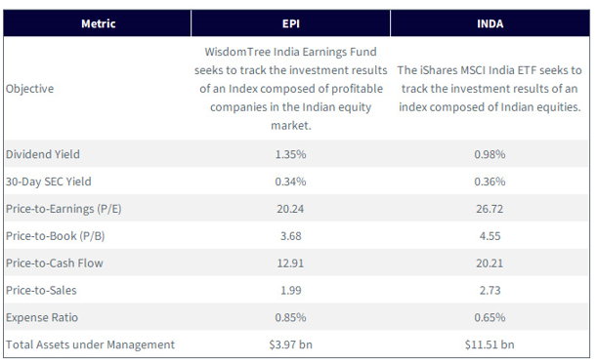
Task: Click the EPI column header
Action: [x=291, y=23]
